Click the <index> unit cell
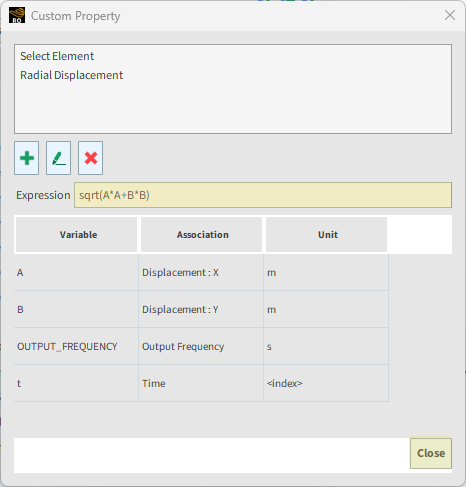Viewport: 466px width, 487px height. pos(326,384)
